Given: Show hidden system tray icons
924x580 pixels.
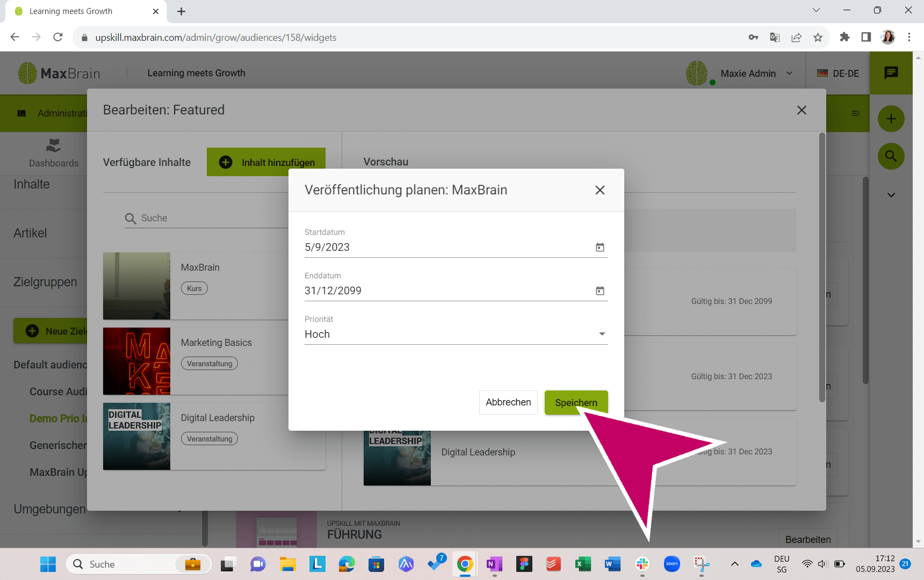Looking at the screenshot, I should [x=734, y=564].
